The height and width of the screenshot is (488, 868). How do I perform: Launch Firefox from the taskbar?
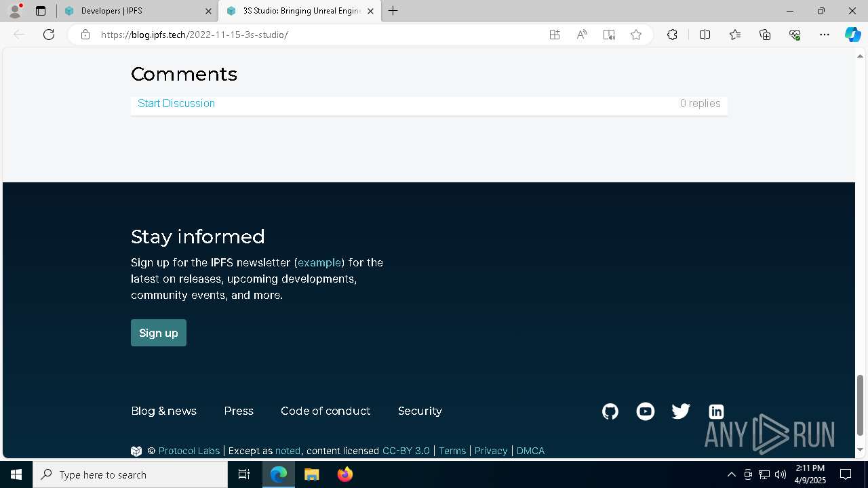[x=345, y=474]
